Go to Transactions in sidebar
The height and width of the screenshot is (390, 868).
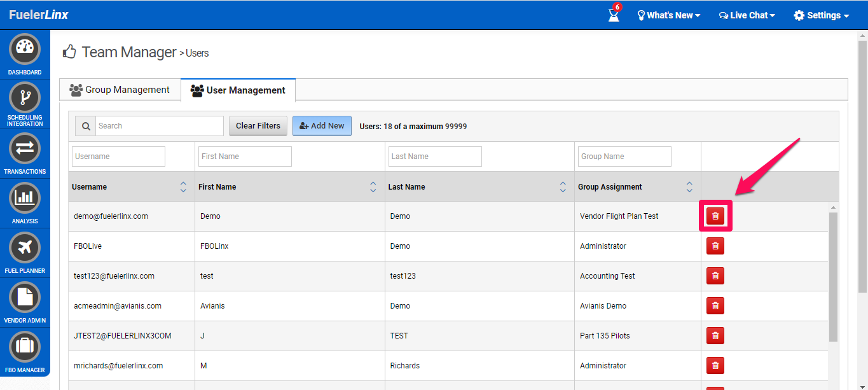[x=25, y=149]
